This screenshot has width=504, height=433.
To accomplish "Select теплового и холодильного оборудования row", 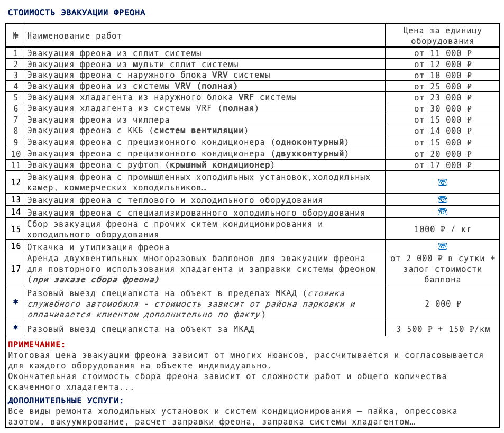I will click(175, 200).
